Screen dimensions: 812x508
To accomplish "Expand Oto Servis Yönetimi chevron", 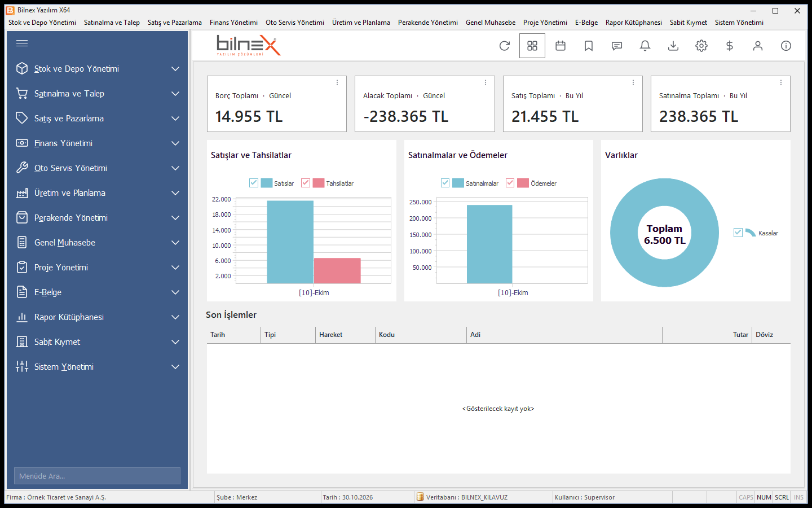I will pos(175,168).
